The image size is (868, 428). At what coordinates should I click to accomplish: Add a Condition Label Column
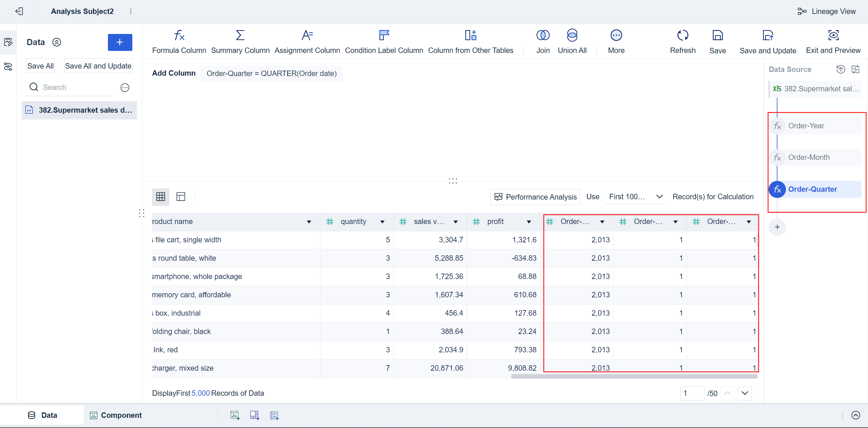(x=384, y=42)
